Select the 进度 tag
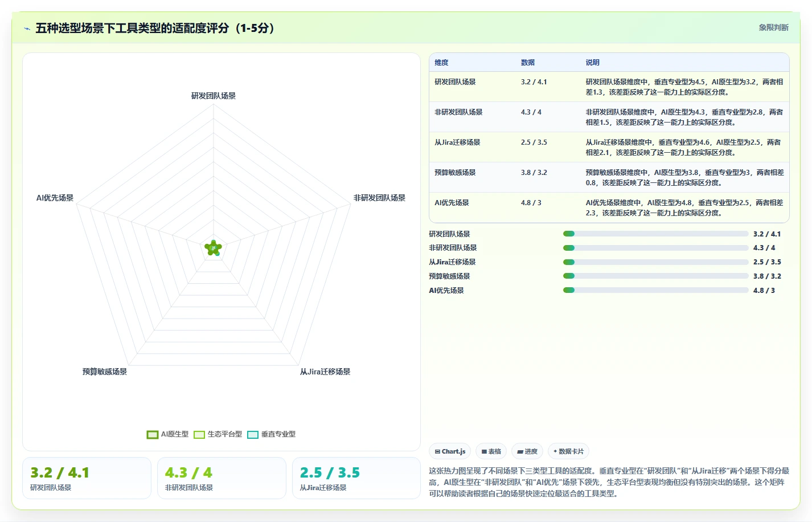812x522 pixels. click(527, 451)
